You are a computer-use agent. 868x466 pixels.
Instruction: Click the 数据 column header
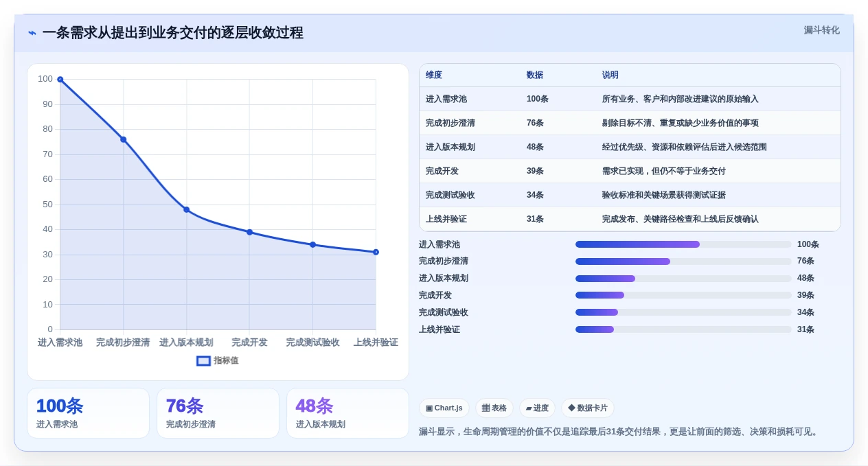pos(535,75)
